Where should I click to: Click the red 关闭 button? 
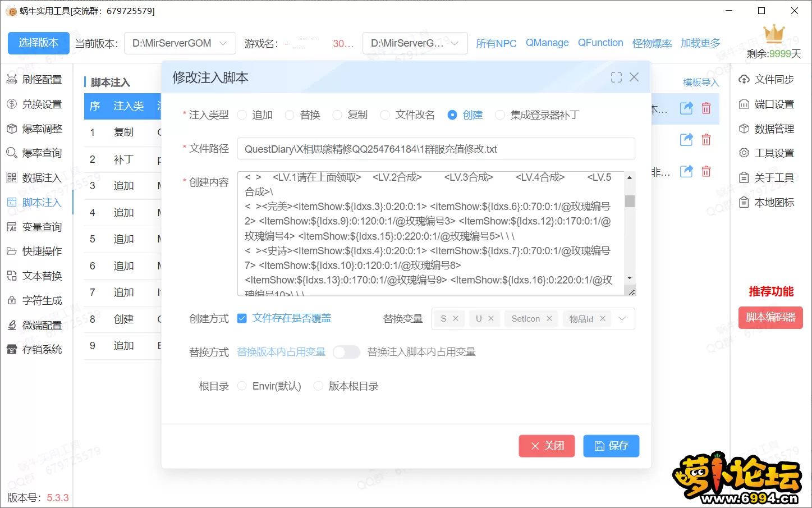[547, 446]
